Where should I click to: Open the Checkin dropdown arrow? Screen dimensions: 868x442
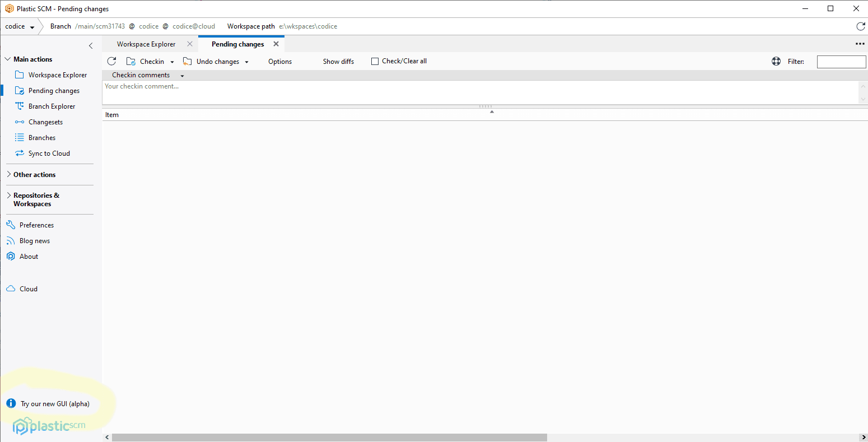(x=172, y=61)
